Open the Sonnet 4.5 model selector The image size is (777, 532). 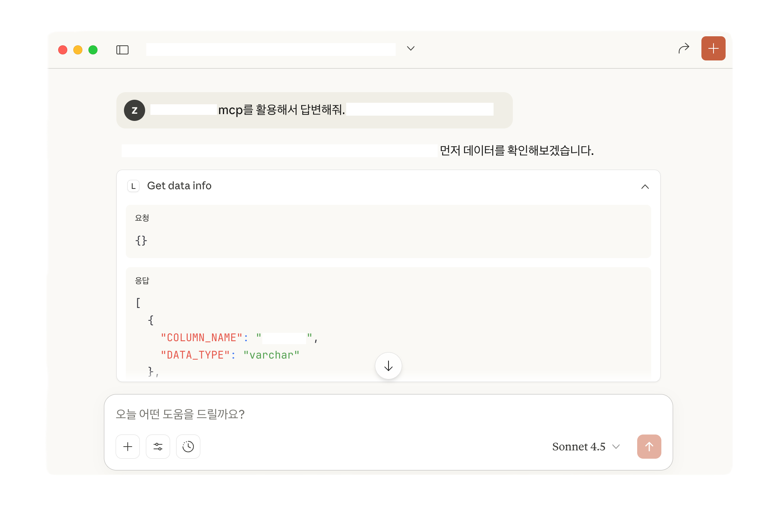pyautogui.click(x=586, y=447)
